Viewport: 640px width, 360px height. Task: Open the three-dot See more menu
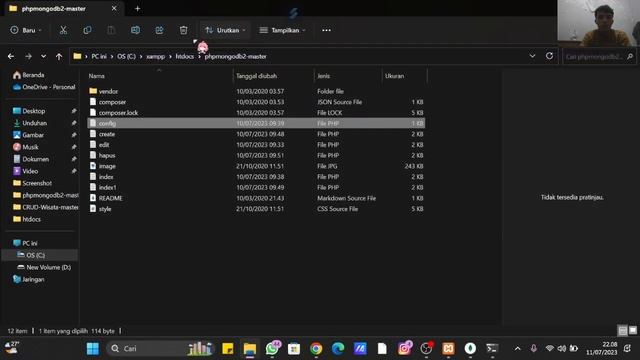click(x=326, y=30)
